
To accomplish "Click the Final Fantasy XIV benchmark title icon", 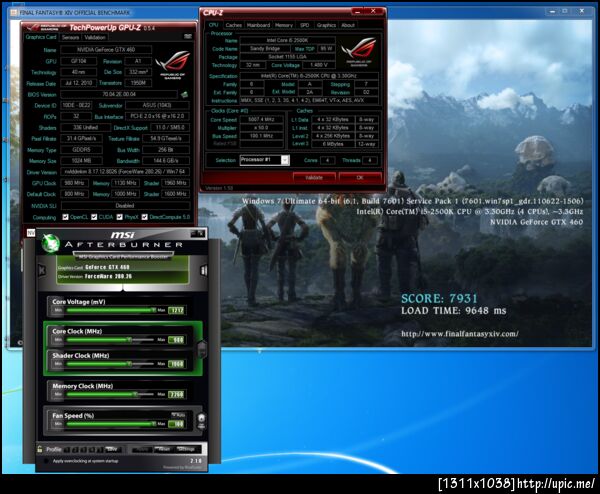I will pos(14,12).
